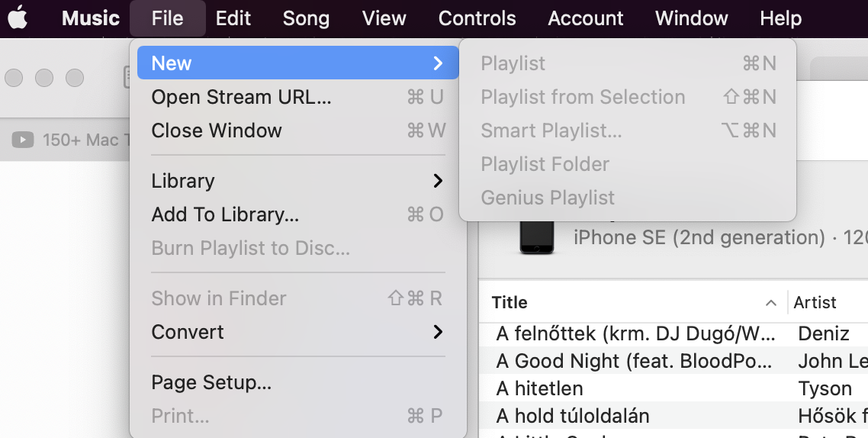The width and height of the screenshot is (868, 438).
Task: Select Close Window menu entry
Action: click(217, 130)
